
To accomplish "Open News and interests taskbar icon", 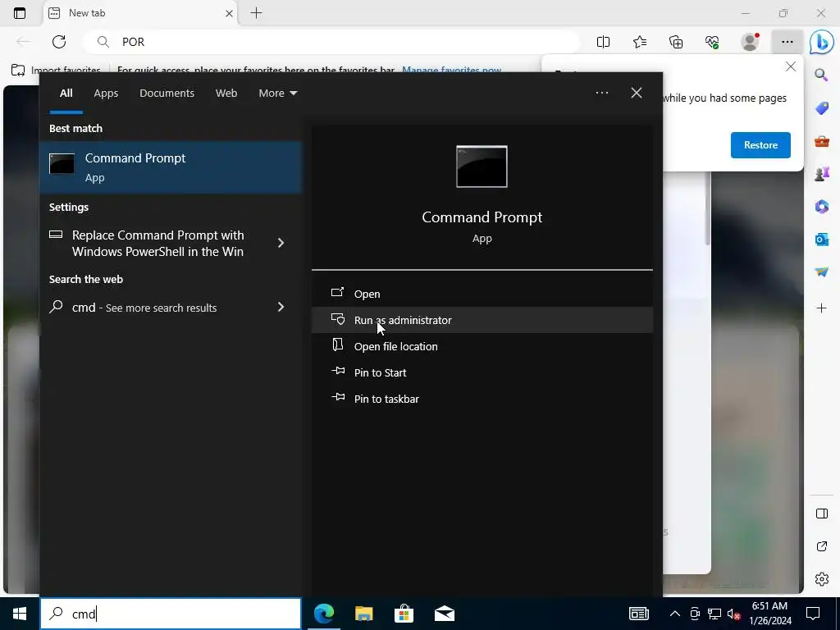I will 638,614.
